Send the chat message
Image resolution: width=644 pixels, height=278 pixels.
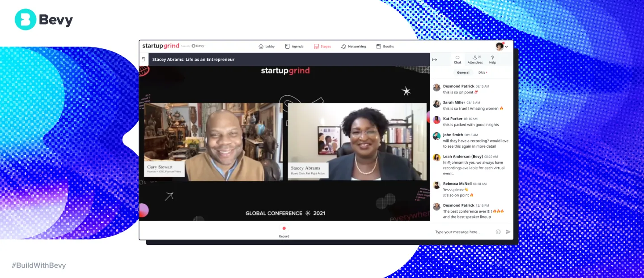click(508, 232)
